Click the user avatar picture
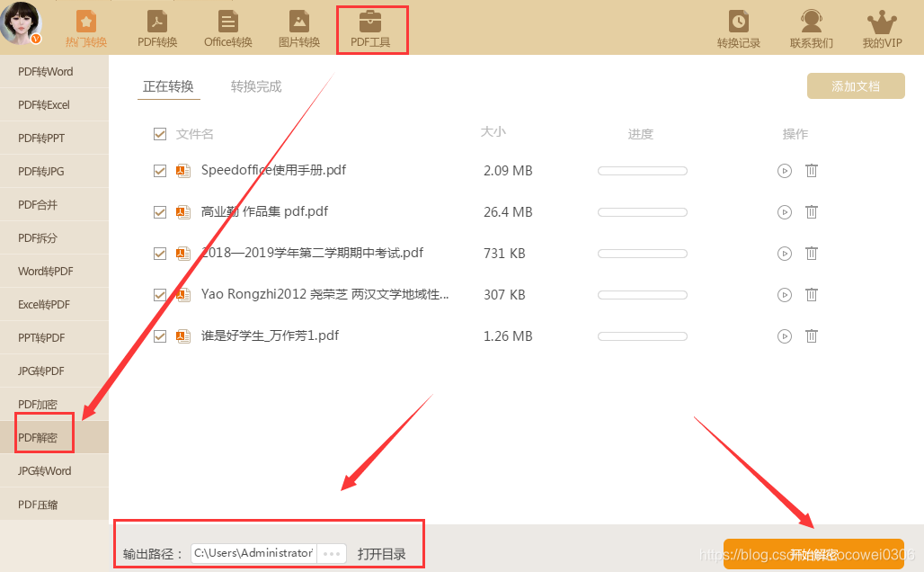The height and width of the screenshot is (572, 924). point(22,23)
